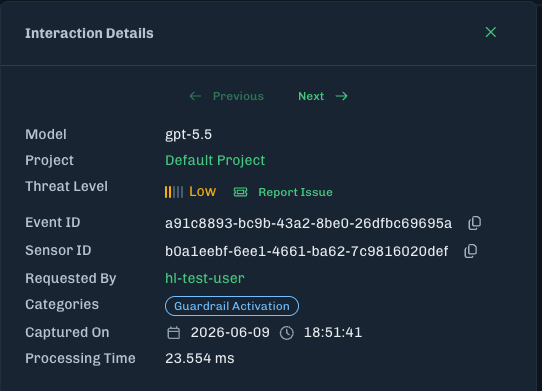Close the Interaction Details panel
This screenshot has width=542, height=391.
(490, 32)
